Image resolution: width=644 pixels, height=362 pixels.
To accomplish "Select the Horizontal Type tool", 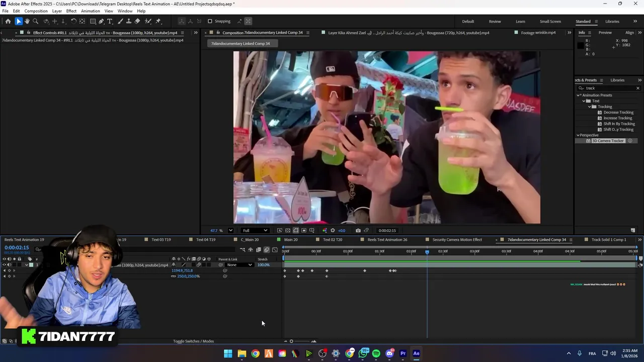I will click(110, 21).
